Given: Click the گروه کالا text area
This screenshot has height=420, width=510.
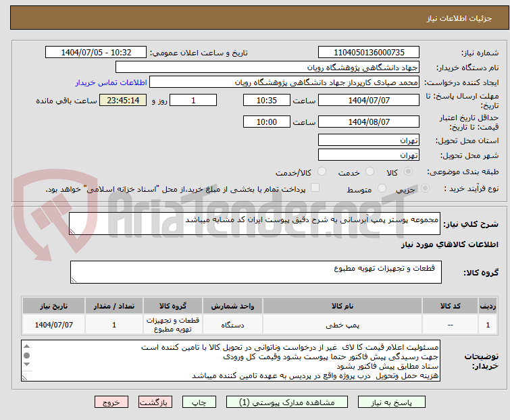Looking at the screenshot, I should point(255,271).
